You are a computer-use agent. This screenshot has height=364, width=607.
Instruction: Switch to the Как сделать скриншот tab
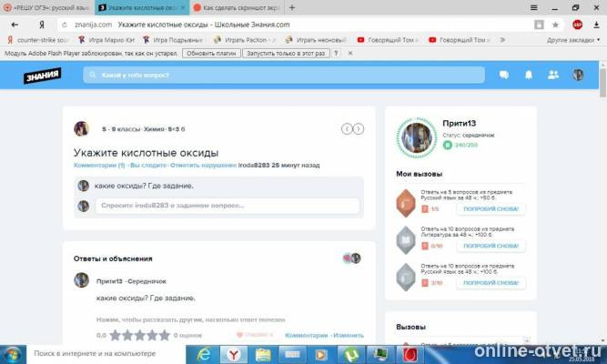point(236,7)
